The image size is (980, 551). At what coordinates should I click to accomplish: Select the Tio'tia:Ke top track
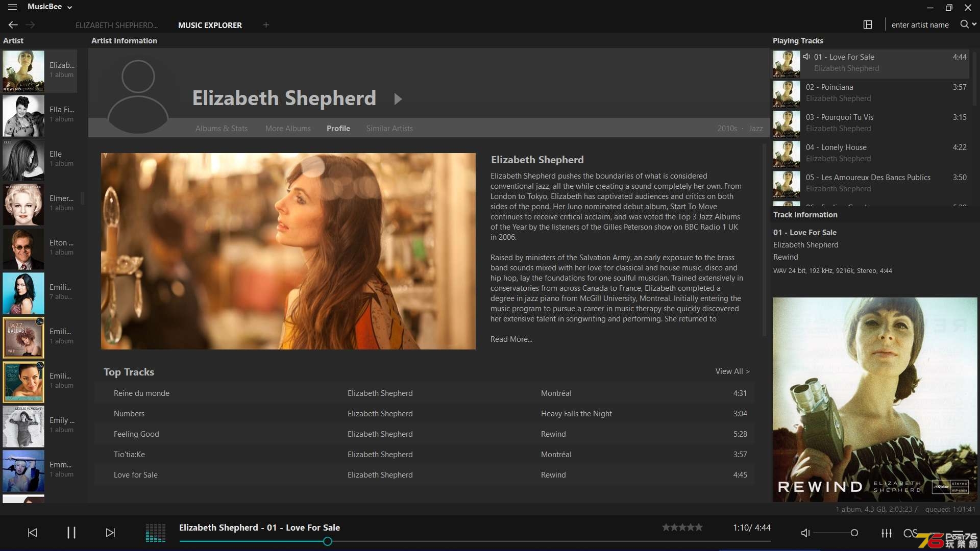[424, 455]
